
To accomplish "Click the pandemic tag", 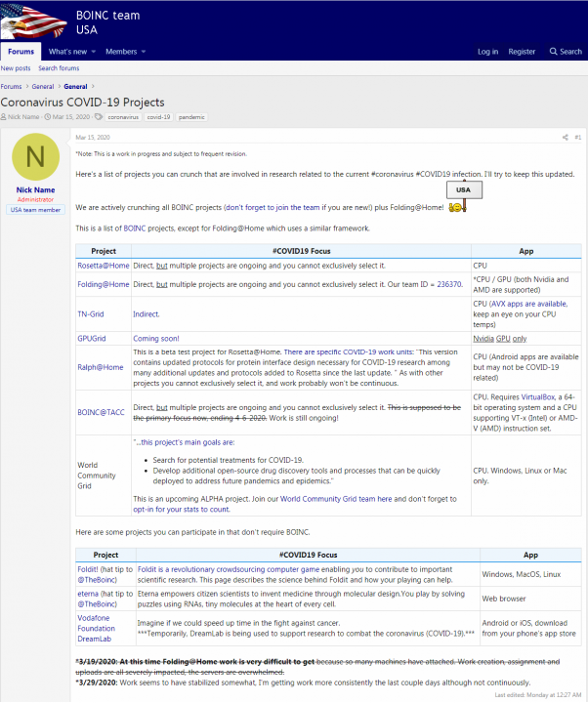I will (191, 117).
